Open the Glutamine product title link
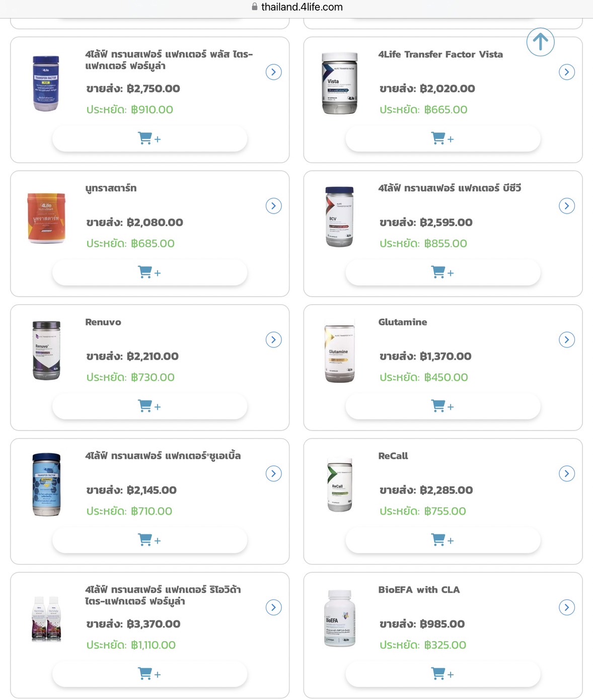The image size is (593, 700). [x=403, y=322]
